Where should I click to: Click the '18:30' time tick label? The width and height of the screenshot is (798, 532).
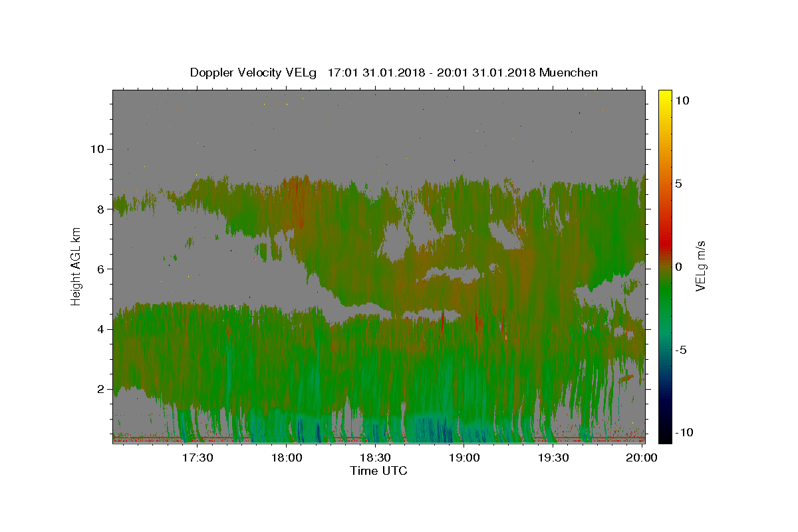click(x=375, y=458)
